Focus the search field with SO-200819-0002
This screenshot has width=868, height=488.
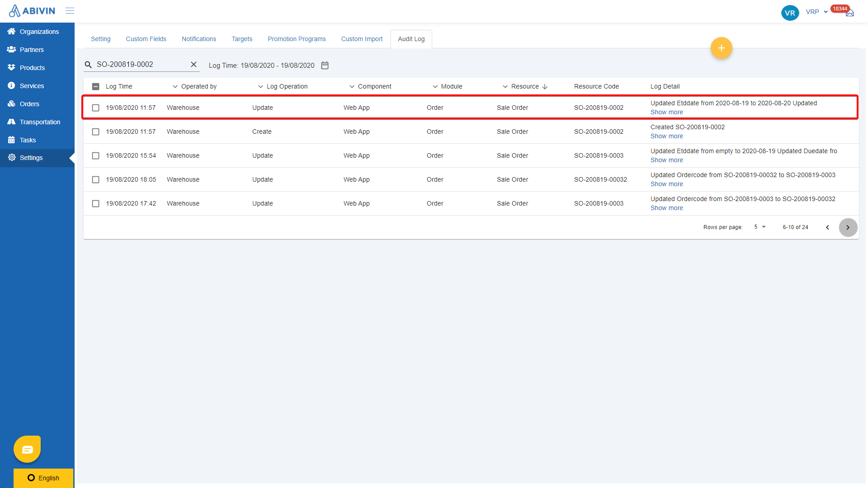point(141,65)
